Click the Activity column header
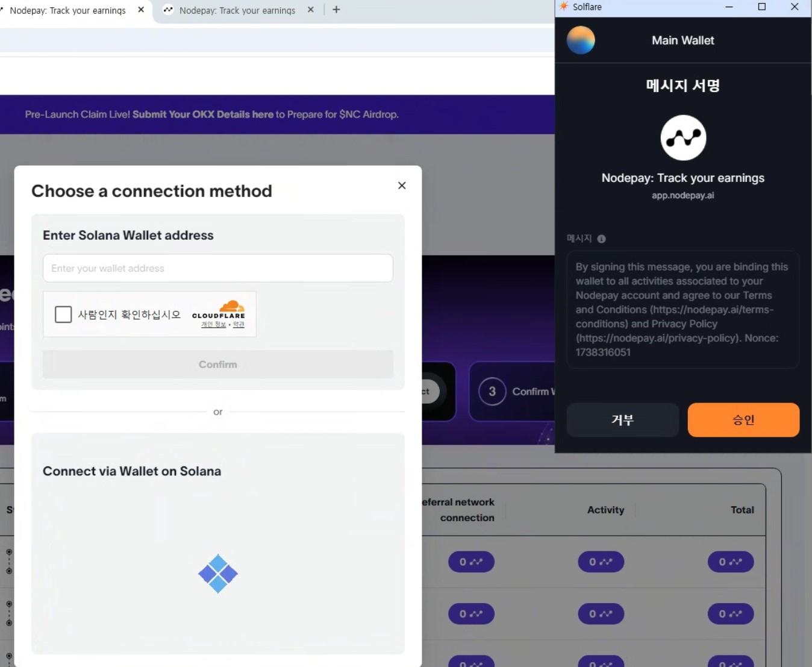 coord(605,510)
